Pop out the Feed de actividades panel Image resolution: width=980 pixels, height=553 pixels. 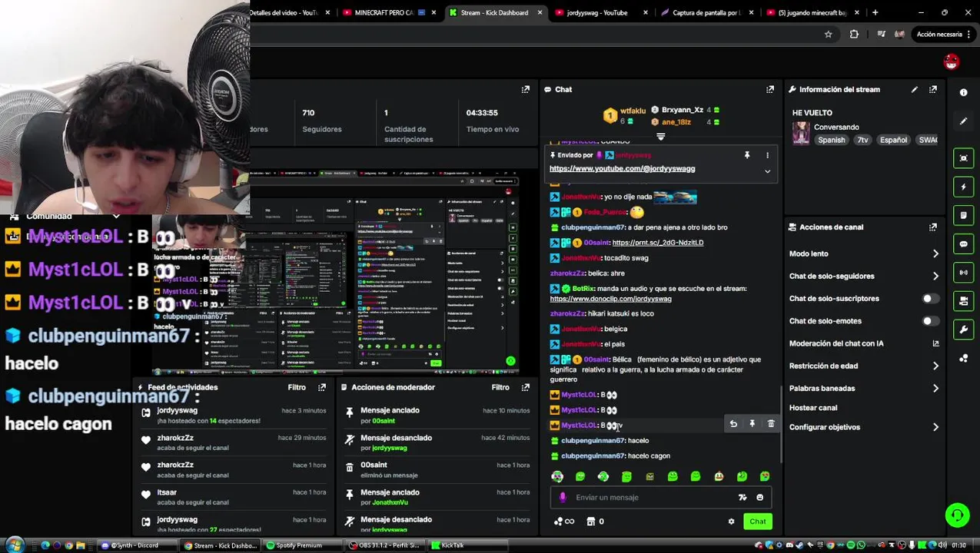click(x=321, y=387)
